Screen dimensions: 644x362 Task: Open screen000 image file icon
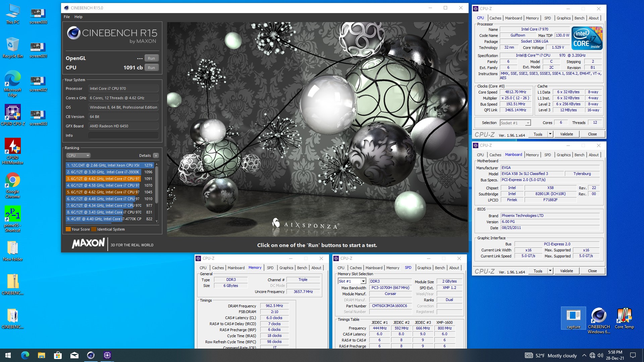pyautogui.click(x=38, y=15)
